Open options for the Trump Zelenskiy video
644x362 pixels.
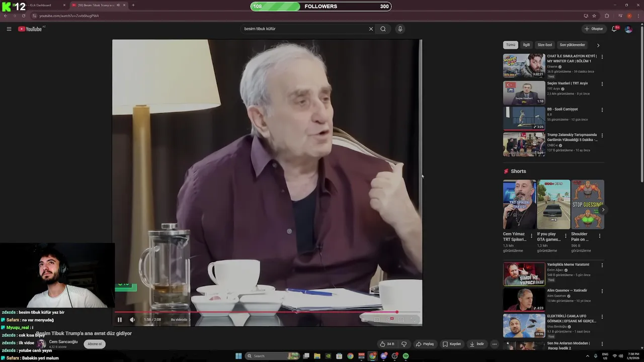[602, 136]
